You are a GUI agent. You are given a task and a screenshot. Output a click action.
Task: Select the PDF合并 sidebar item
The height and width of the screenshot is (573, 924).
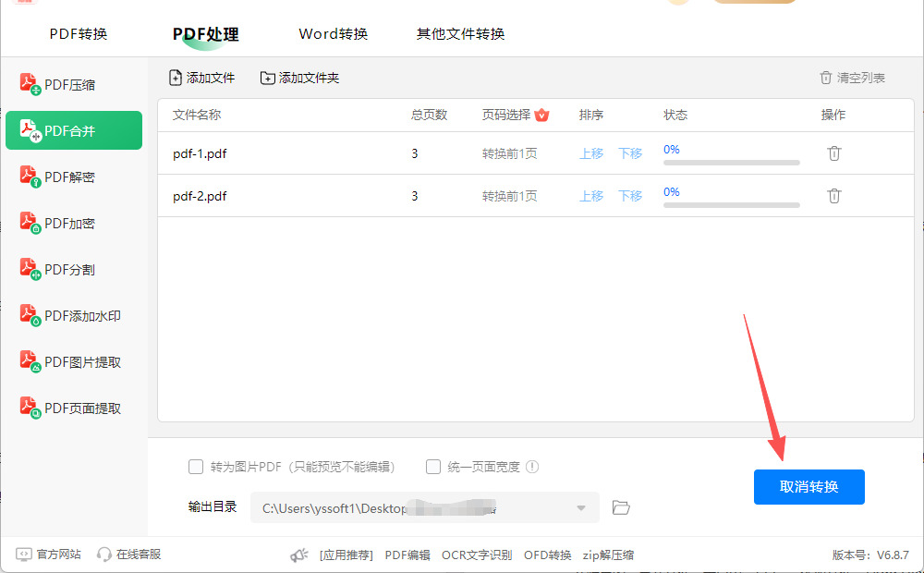coord(74,130)
